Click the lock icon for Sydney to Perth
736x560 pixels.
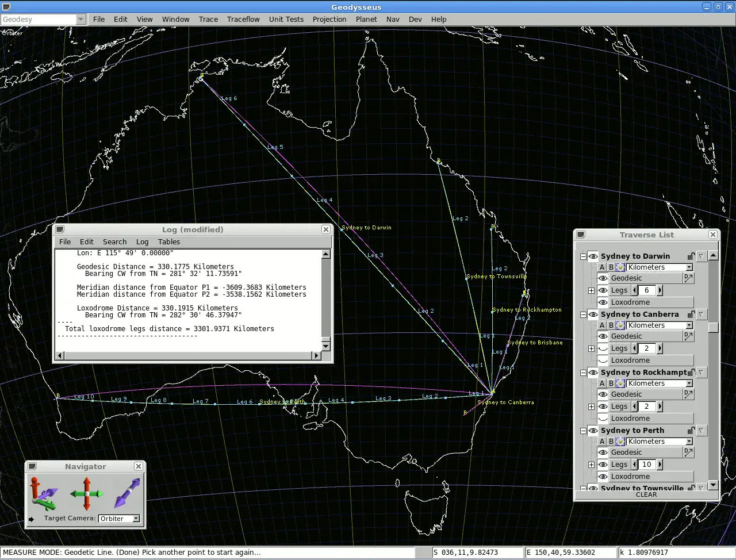point(691,431)
